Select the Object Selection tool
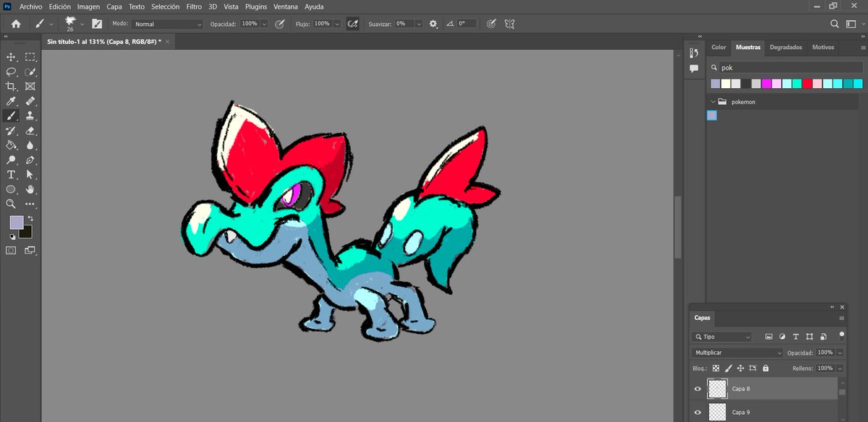The width and height of the screenshot is (868, 422). [30, 72]
